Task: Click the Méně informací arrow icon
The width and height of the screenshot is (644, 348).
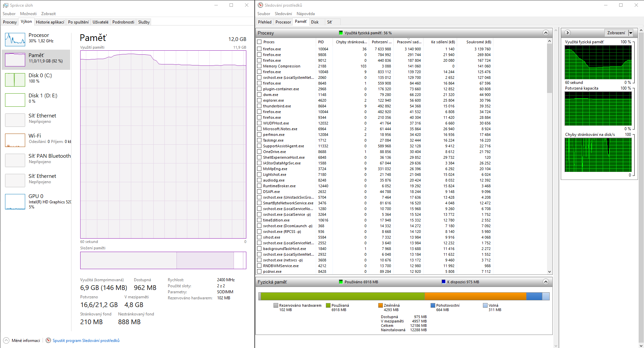Action: click(6, 340)
